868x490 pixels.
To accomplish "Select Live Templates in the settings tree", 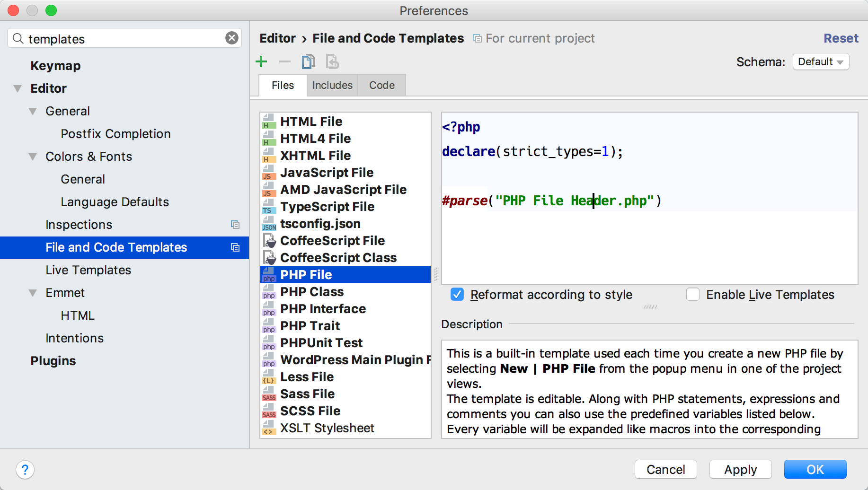I will (x=88, y=270).
